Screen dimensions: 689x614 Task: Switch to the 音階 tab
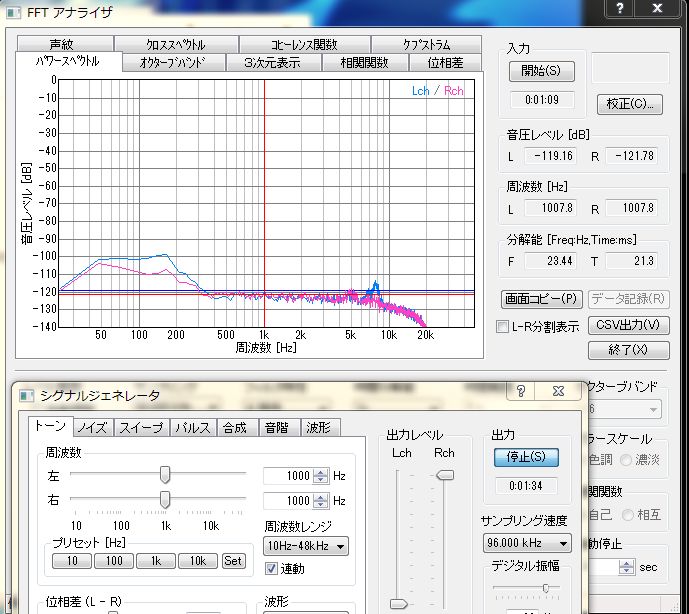[277, 428]
